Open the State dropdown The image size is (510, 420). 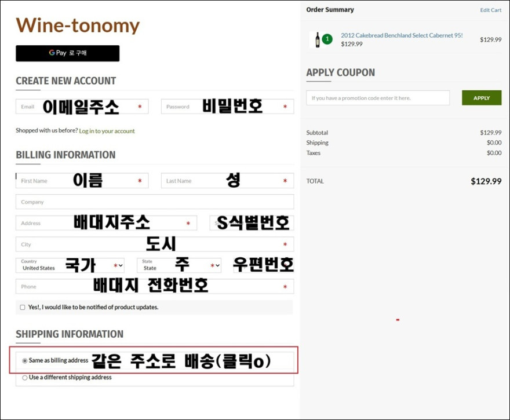179,265
